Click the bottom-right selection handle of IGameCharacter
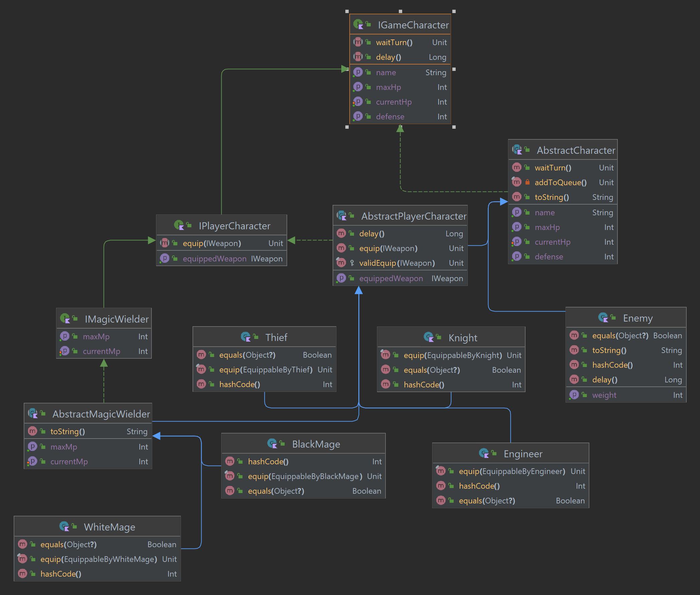700x595 pixels. coord(454,127)
